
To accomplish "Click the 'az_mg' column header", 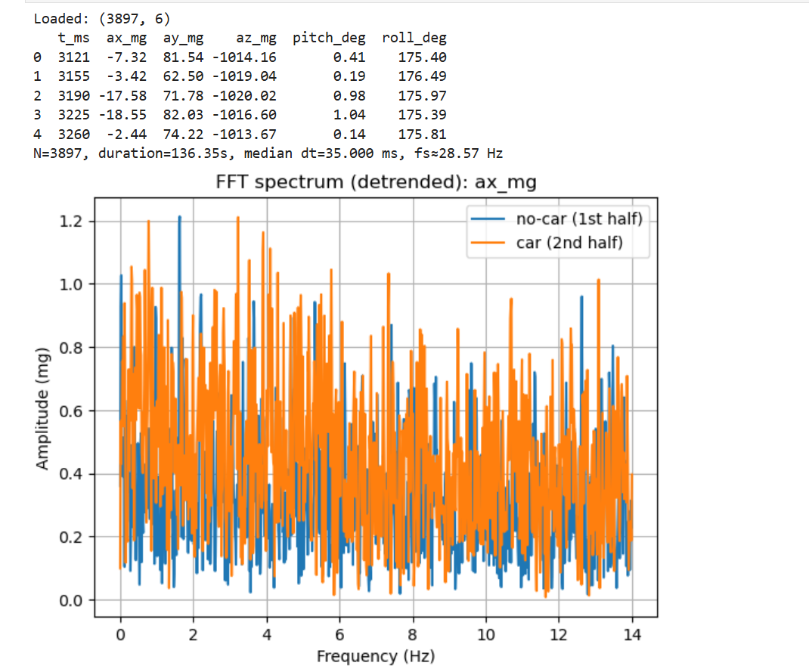I will tap(255, 38).
